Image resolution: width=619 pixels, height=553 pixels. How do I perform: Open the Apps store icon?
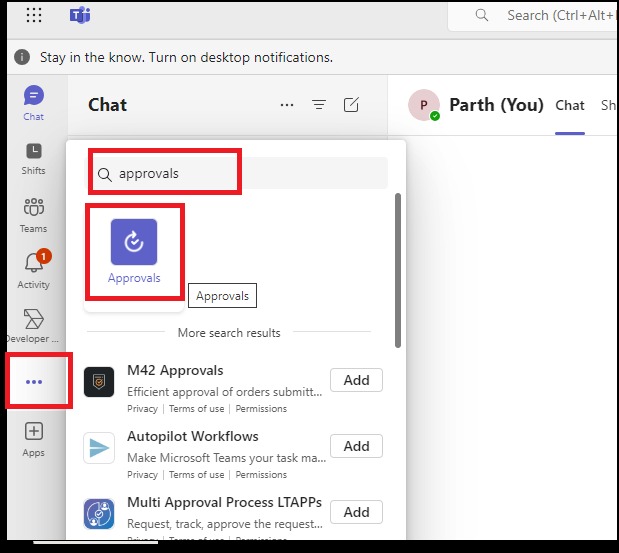pyautogui.click(x=34, y=440)
